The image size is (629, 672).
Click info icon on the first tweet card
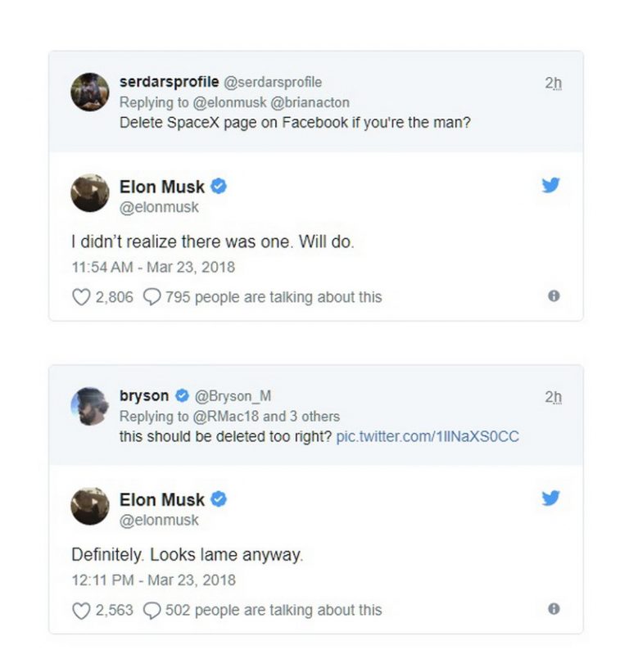point(554,295)
